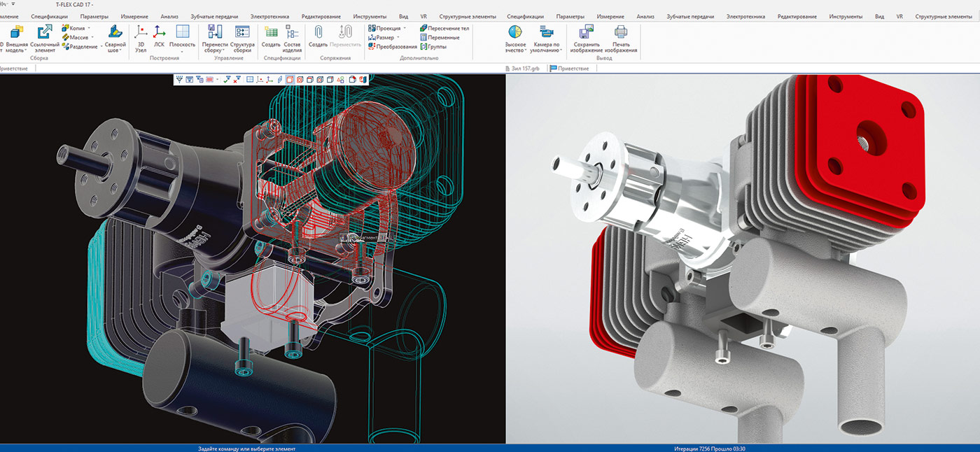980x452 pixels.
Task: Click the greyed Переместить mate tool
Action: point(345,36)
